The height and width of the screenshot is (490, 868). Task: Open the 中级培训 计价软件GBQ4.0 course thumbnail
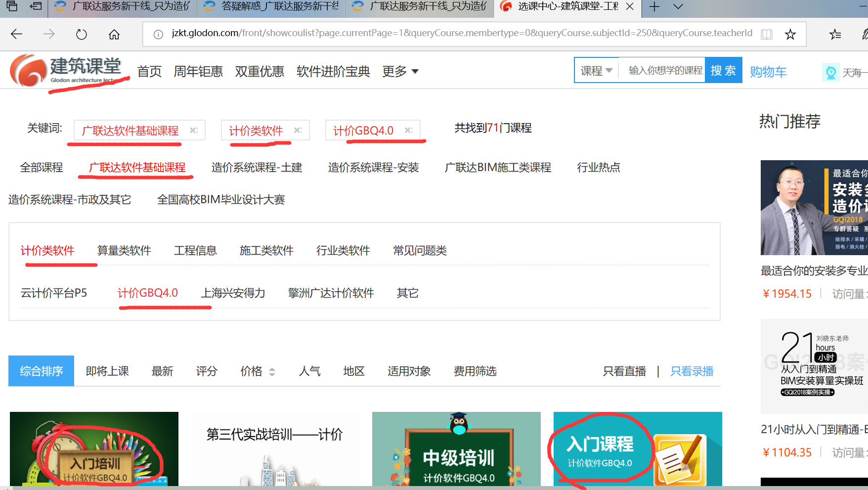(456, 448)
